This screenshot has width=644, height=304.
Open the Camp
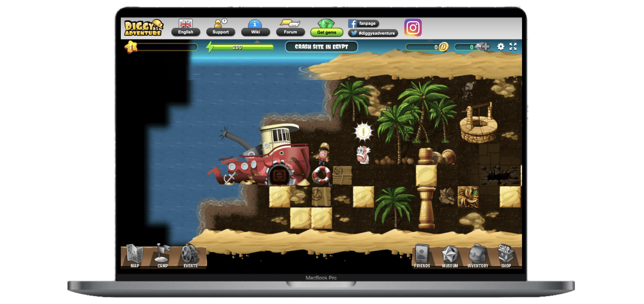coord(163,256)
